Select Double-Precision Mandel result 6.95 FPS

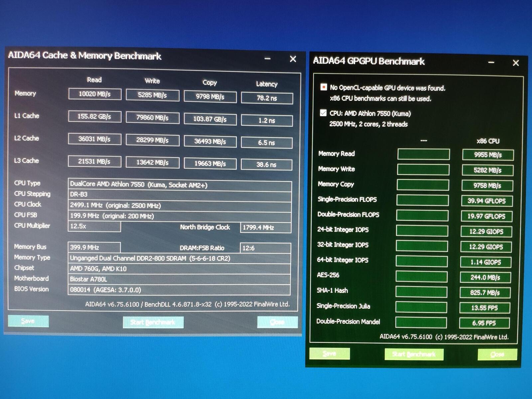pos(484,323)
